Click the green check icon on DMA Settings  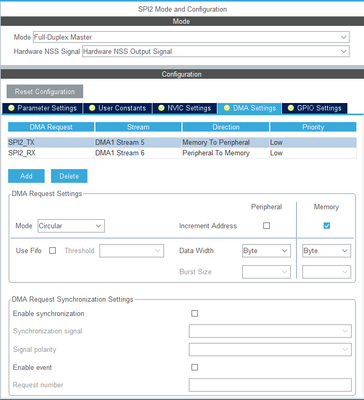(x=227, y=108)
